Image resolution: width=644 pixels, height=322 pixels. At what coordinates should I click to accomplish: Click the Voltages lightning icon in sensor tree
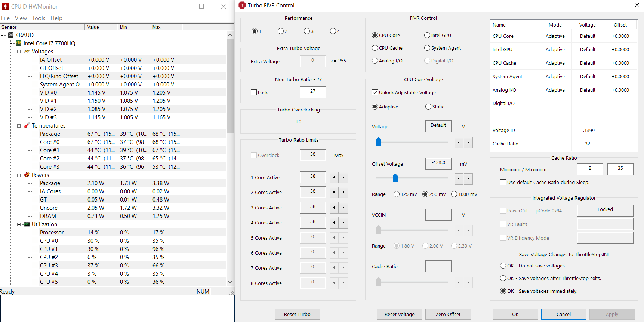(x=27, y=52)
